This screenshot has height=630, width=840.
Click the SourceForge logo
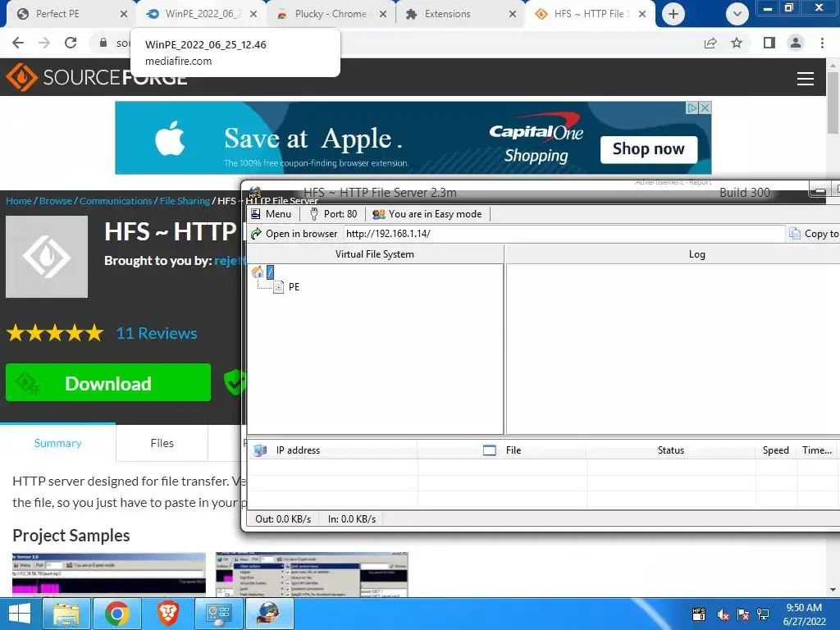pos(97,77)
